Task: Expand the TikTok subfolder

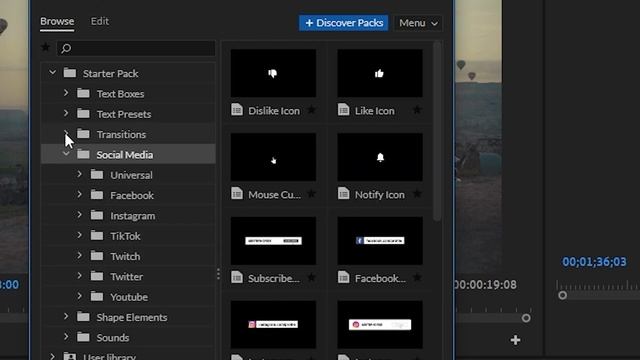Action: click(x=80, y=235)
